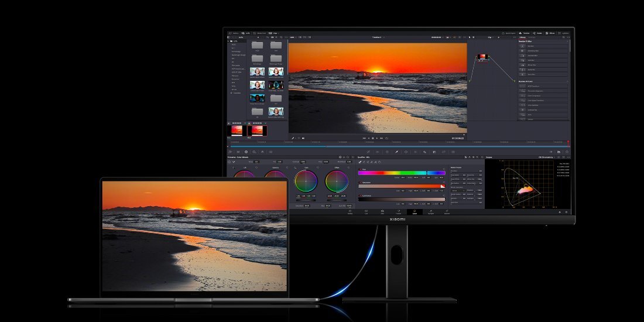Image resolution: width=644 pixels, height=322 pixels.
Task: Click the Play button under the viewer
Action: [377, 138]
